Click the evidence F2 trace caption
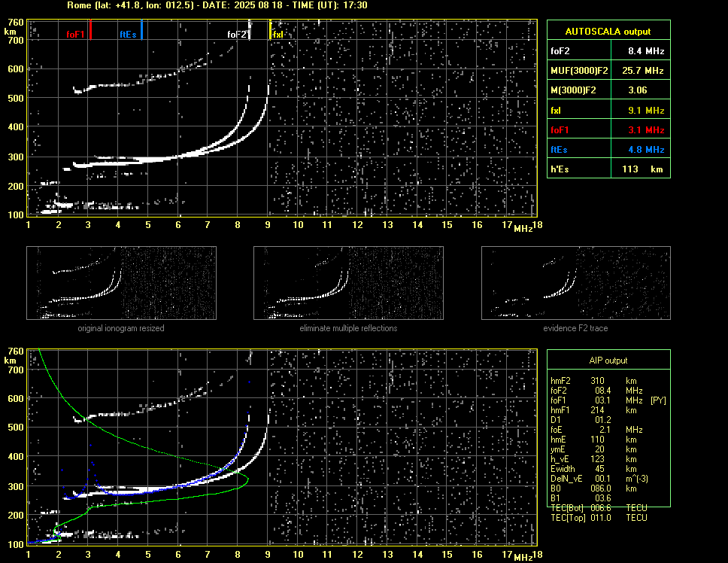Viewport: 728px width, 563px height. [576, 328]
